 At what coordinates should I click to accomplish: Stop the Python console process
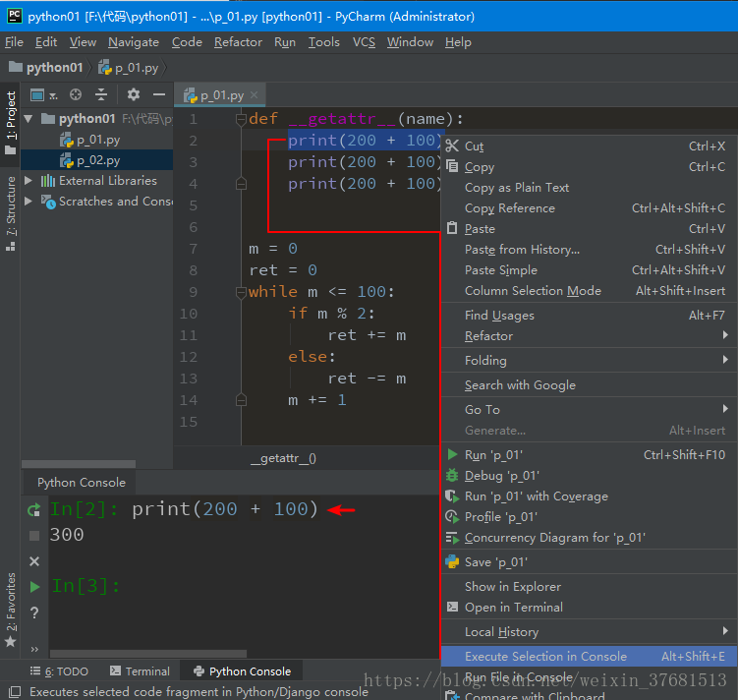(33, 536)
